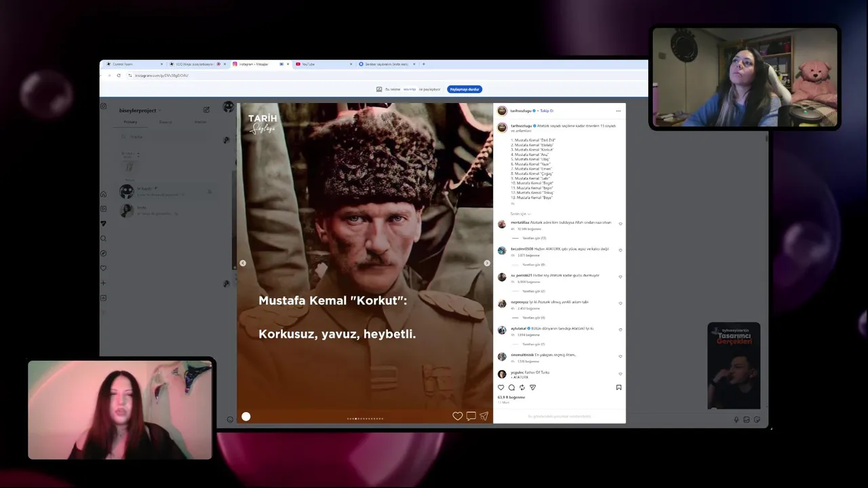Image resolution: width=868 pixels, height=488 pixels.
Task: Open ycgulec commenter profile
Action: point(517,372)
